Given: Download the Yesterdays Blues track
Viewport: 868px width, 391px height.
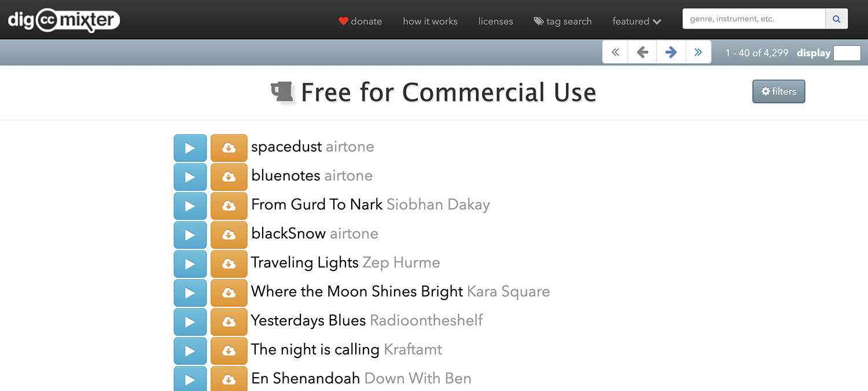Looking at the screenshot, I should tap(229, 321).
